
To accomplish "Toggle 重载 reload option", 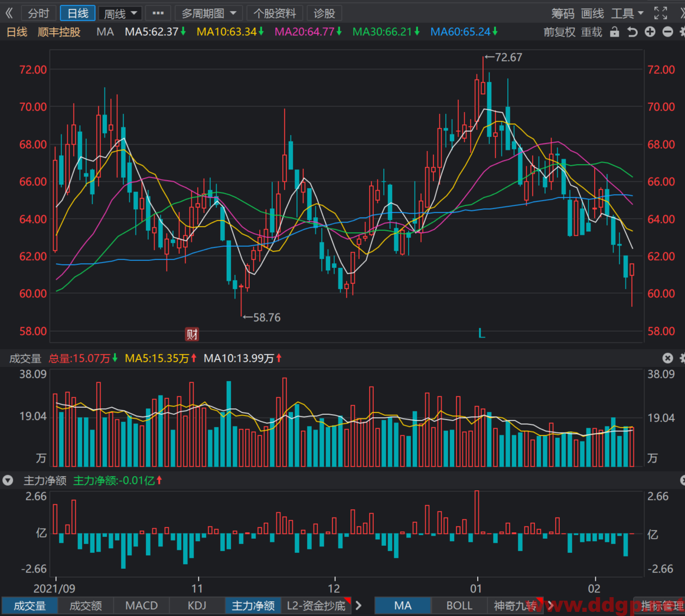I will 592,32.
